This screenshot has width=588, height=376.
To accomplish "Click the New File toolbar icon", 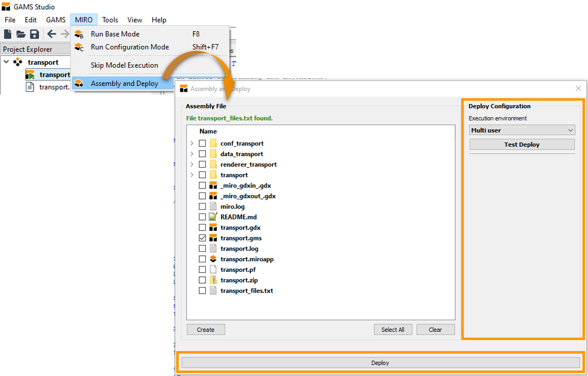I will coord(8,34).
